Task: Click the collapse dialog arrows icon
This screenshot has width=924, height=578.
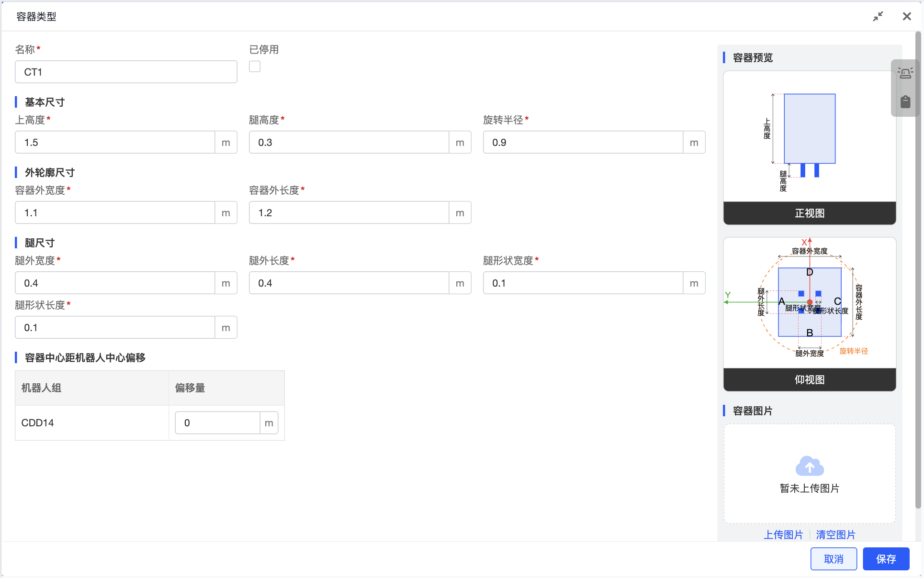Action: pos(878,16)
